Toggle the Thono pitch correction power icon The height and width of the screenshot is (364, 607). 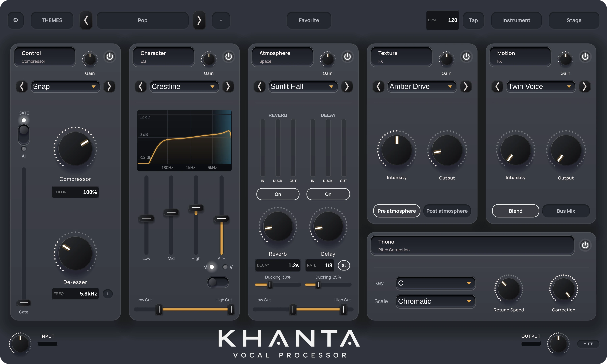pos(585,245)
